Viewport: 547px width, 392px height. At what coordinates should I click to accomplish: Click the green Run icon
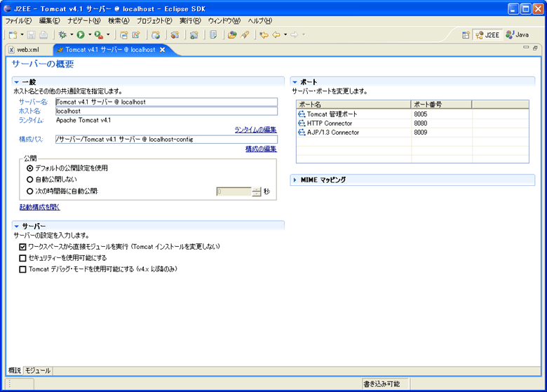tap(81, 35)
